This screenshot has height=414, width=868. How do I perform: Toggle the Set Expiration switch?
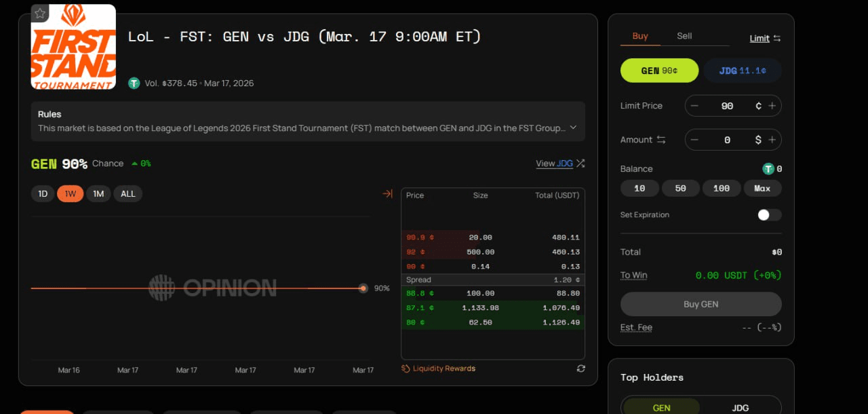click(769, 215)
